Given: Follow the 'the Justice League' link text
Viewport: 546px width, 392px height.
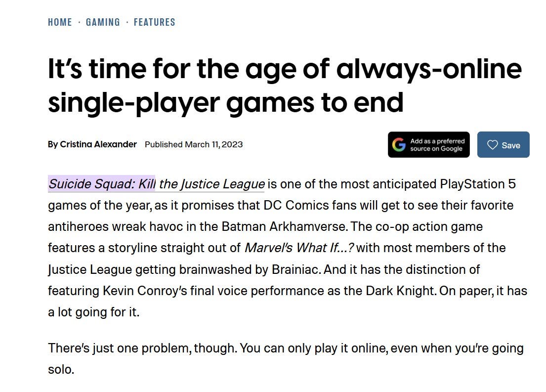Looking at the screenshot, I should click(212, 184).
